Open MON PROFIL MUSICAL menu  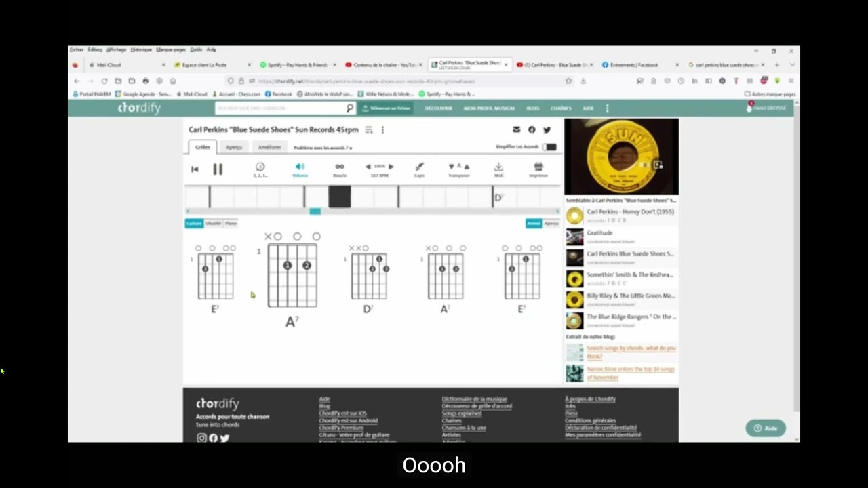pos(489,108)
